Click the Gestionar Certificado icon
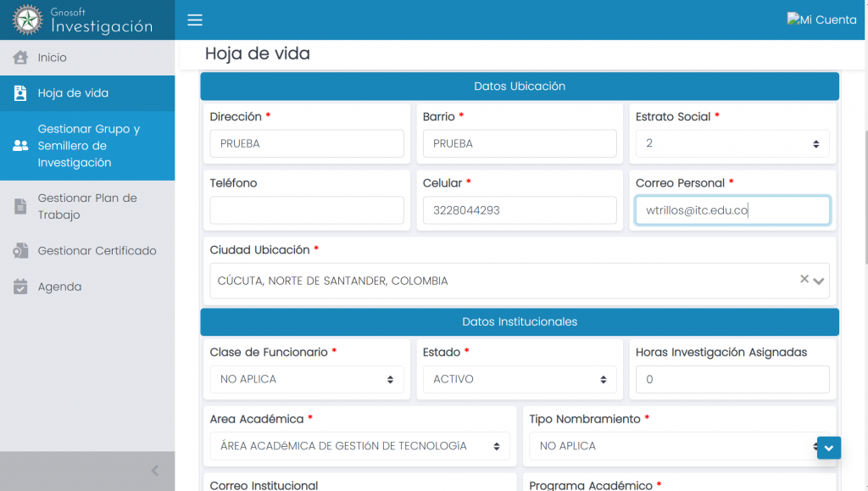Viewport: 868px width, 491px height. pyautogui.click(x=20, y=251)
